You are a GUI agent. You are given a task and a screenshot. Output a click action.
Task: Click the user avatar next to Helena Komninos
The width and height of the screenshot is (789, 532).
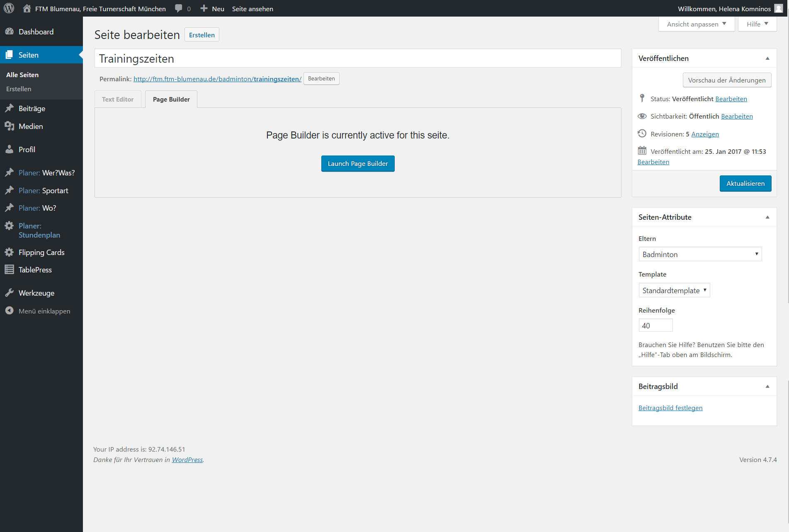(x=779, y=8)
